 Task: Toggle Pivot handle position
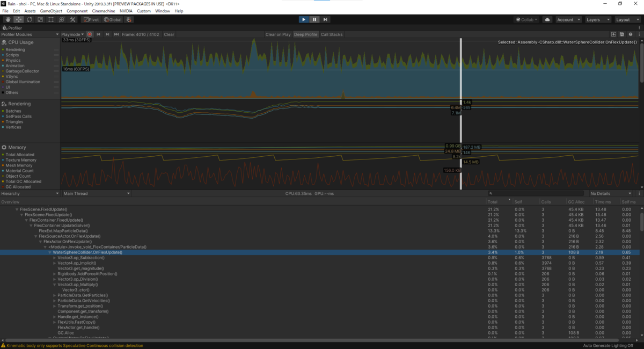[91, 19]
